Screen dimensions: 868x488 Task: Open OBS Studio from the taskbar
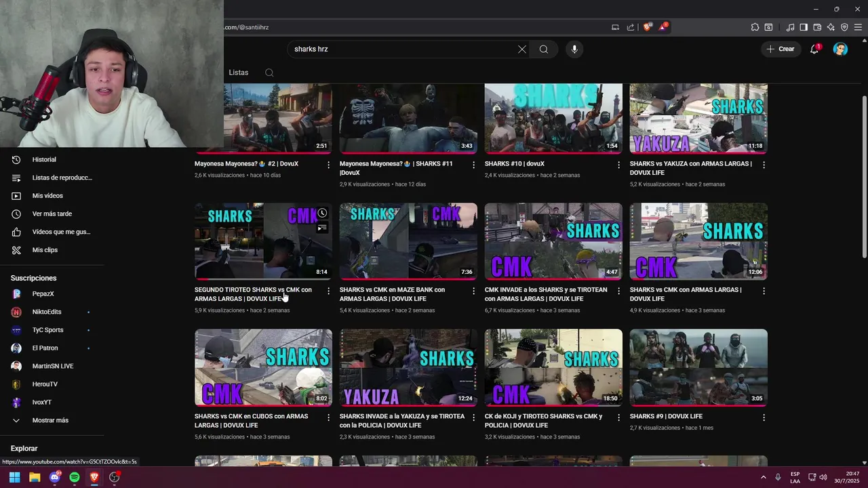(x=114, y=477)
